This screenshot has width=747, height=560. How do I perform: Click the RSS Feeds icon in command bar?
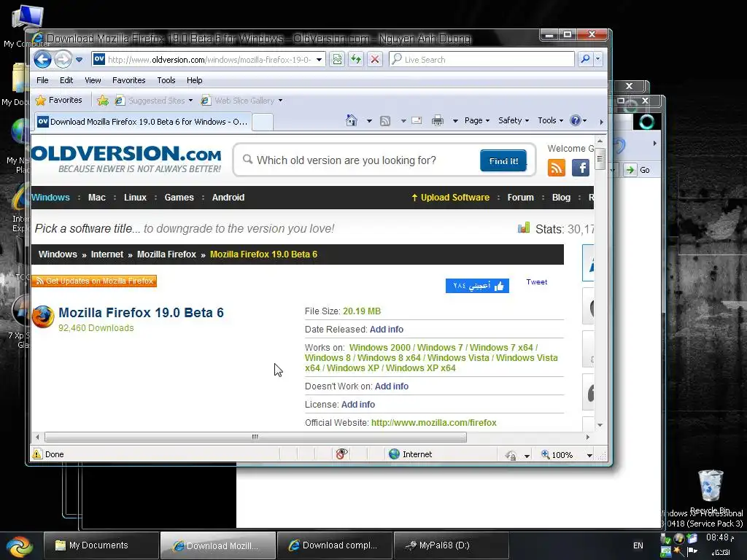(385, 121)
